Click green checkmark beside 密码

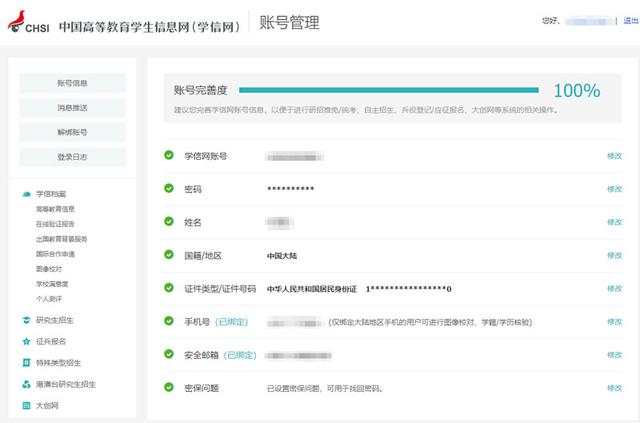tap(169, 188)
